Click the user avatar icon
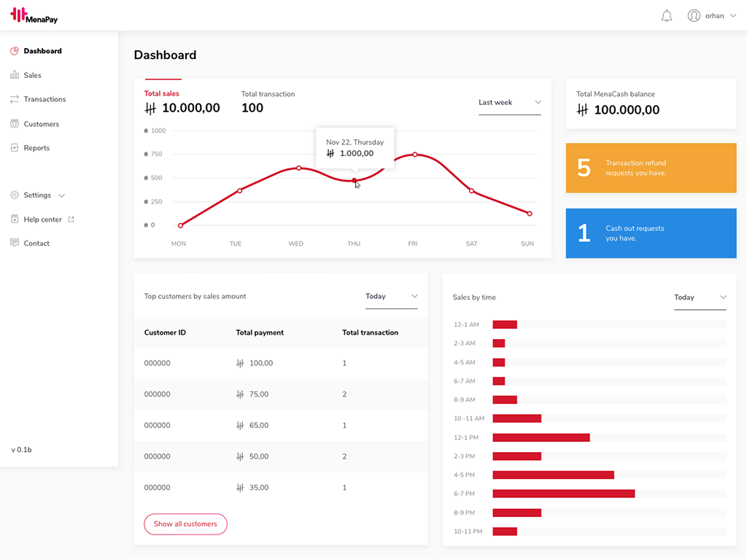This screenshot has width=747, height=560. click(x=694, y=16)
